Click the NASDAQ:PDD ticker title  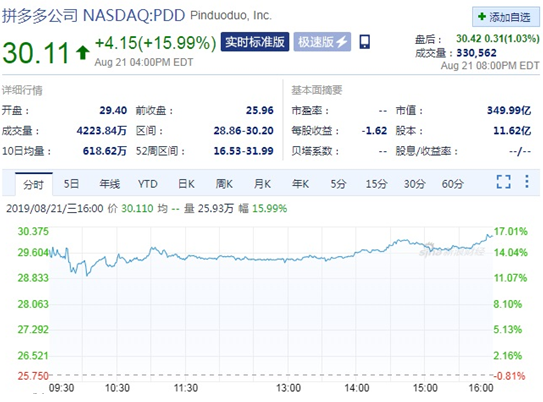click(x=134, y=16)
